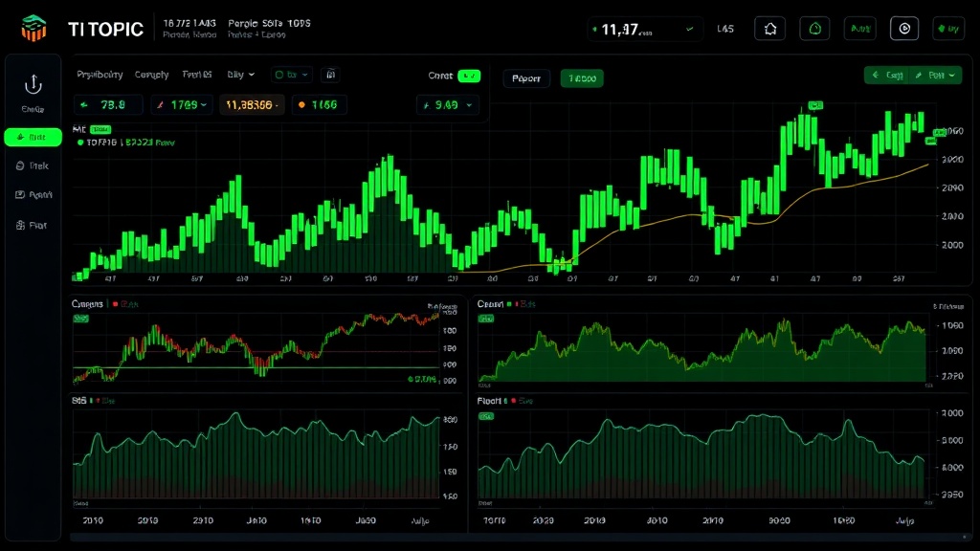The image size is (980, 551).
Task: Switch to the Cerupty tab
Action: coord(152,75)
